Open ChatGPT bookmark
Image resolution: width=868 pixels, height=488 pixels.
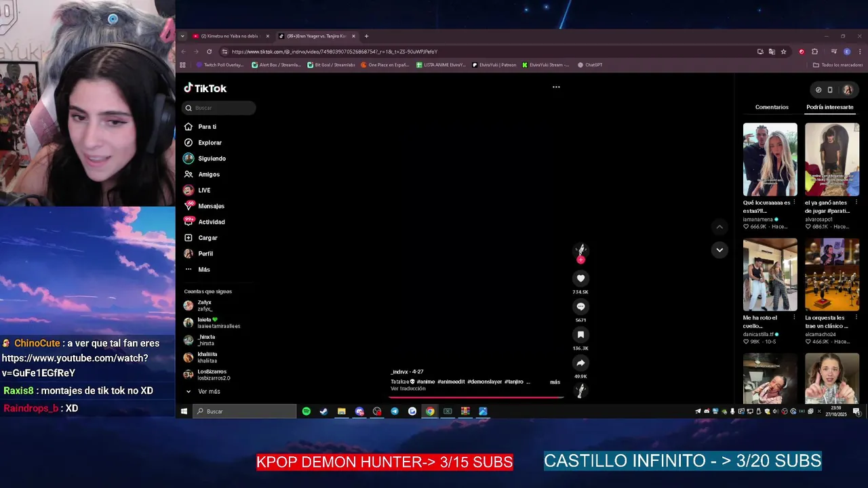590,65
